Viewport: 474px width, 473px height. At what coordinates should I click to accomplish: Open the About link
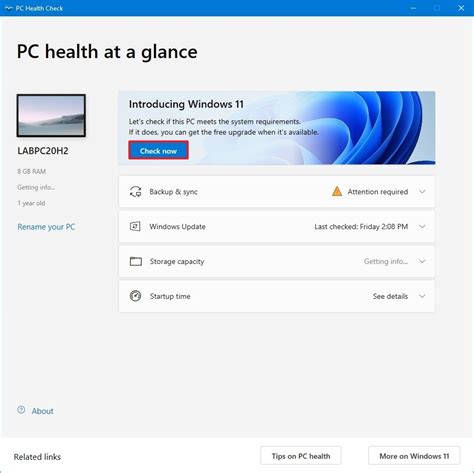click(42, 411)
